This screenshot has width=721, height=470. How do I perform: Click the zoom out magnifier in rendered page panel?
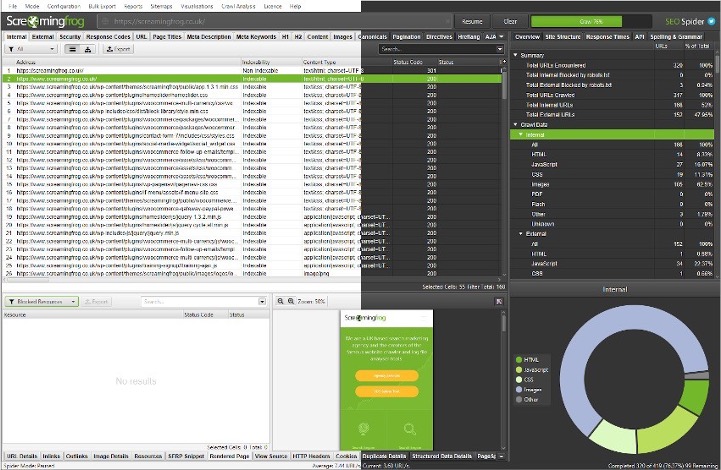coord(281,301)
